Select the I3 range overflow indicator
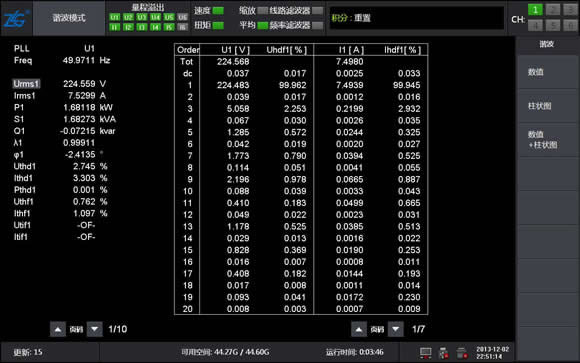 pyautogui.click(x=142, y=27)
